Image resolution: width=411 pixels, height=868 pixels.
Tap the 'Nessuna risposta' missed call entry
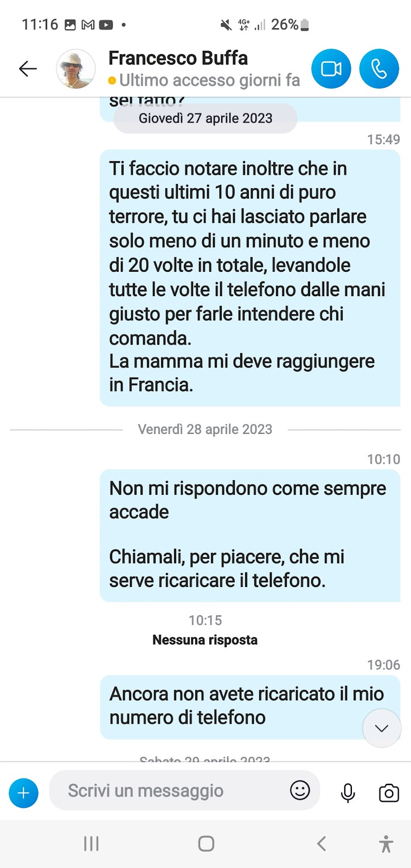[x=205, y=640]
